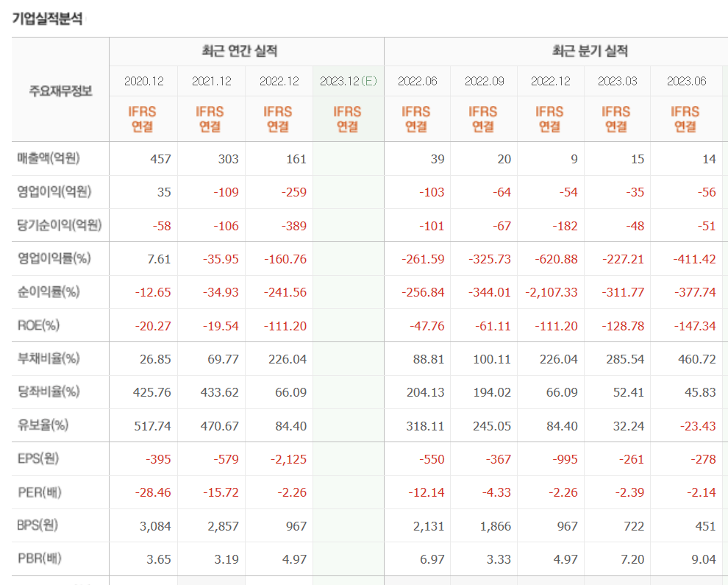This screenshot has height=585, width=728.
Task: Select reserve ratio value -23.43
Action: pyautogui.click(x=698, y=426)
